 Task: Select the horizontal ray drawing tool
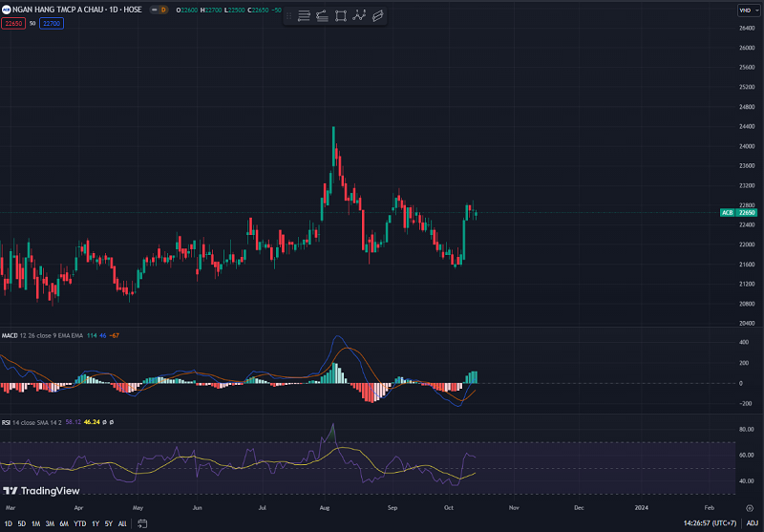pyautogui.click(x=322, y=15)
